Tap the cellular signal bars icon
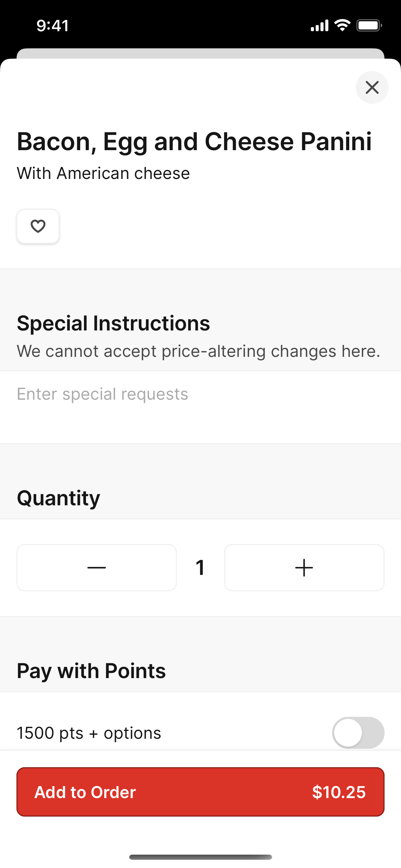The height and width of the screenshot is (868, 401). pyautogui.click(x=319, y=25)
